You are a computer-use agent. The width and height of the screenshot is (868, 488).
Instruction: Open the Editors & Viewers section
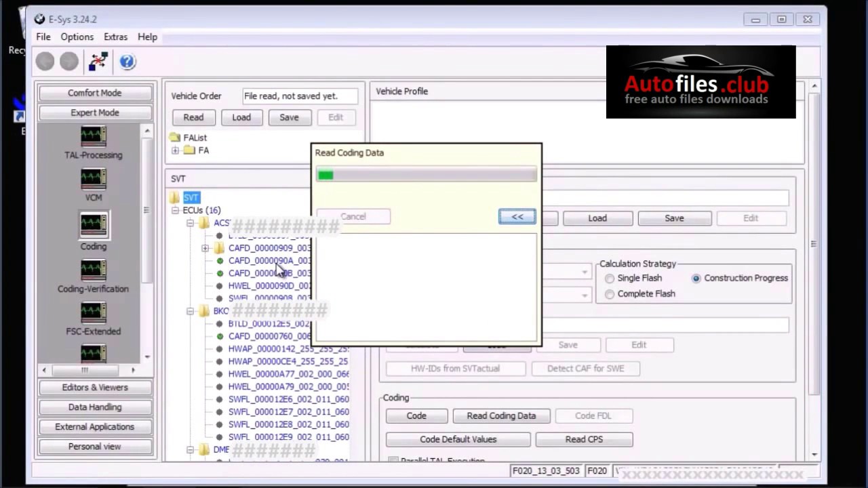(95, 387)
